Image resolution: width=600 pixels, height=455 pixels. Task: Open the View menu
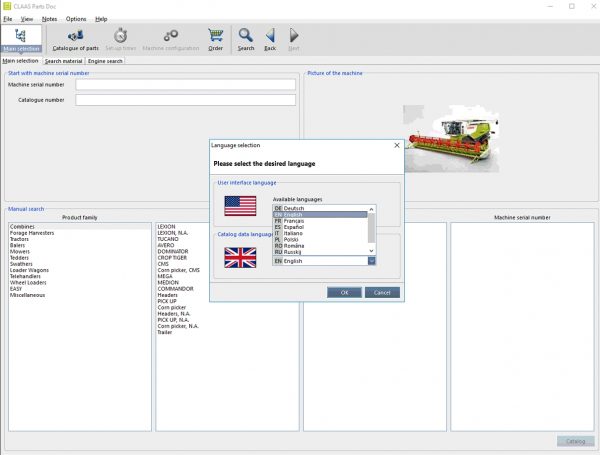point(27,19)
